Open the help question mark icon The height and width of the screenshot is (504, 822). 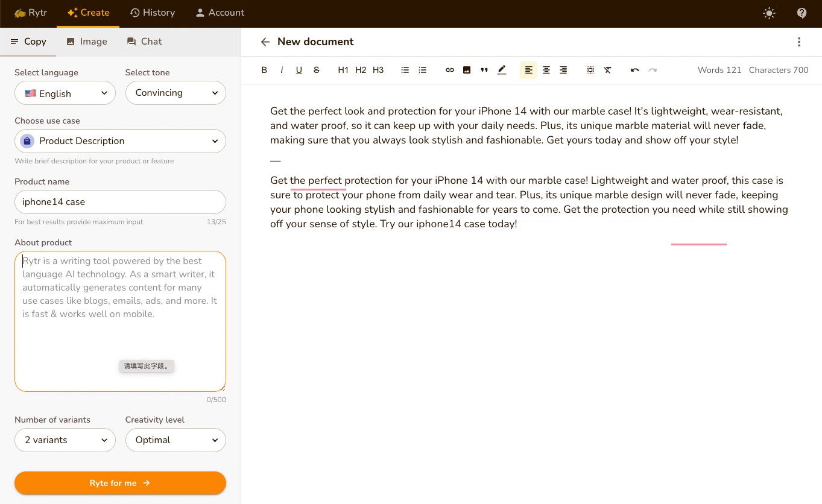pyautogui.click(x=802, y=13)
